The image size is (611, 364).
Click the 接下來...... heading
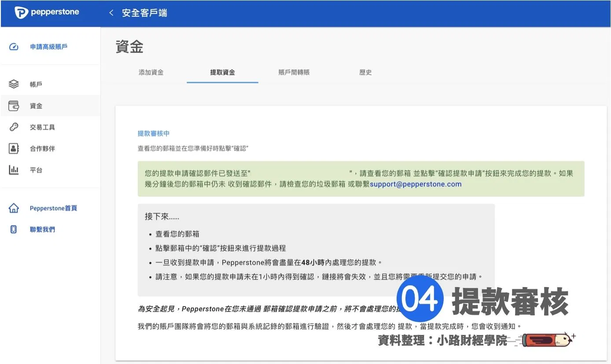(x=162, y=217)
